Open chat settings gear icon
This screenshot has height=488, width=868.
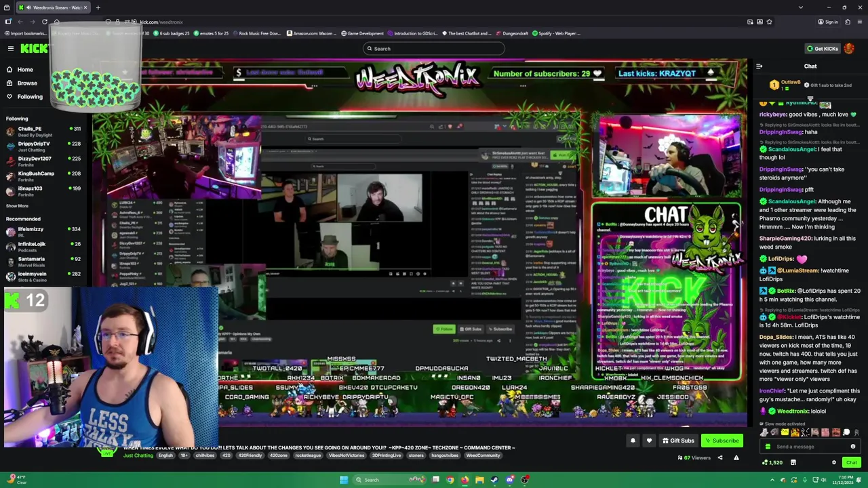pyautogui.click(x=834, y=462)
